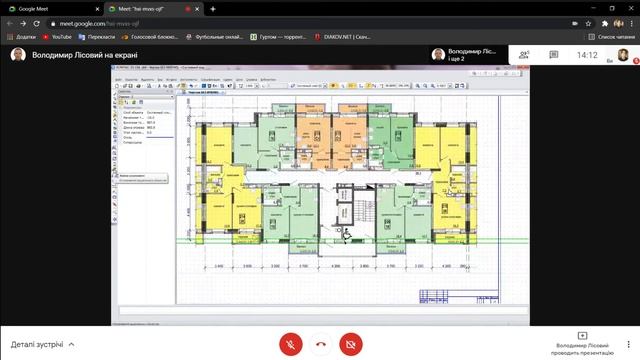This screenshot has width=640, height=360.
Task: Click the Слой объекта property row
Action: (147, 112)
